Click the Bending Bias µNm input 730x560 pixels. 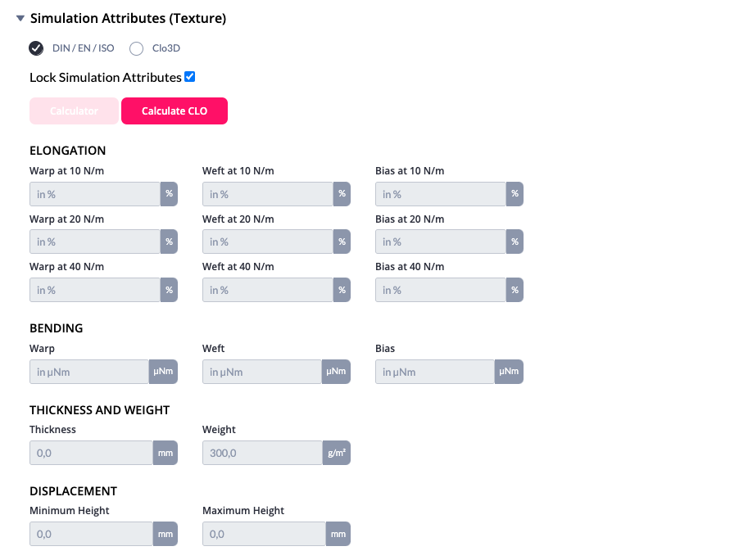(435, 372)
